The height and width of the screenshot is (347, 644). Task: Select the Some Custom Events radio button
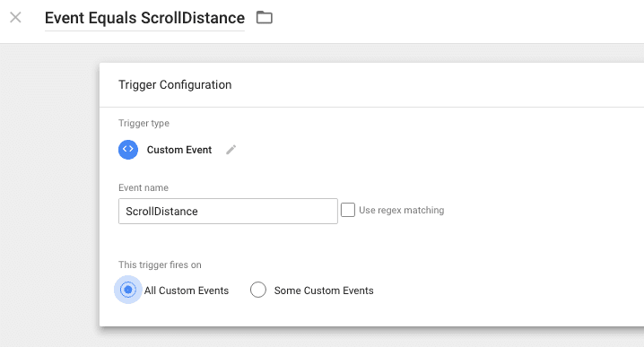pyautogui.click(x=258, y=290)
